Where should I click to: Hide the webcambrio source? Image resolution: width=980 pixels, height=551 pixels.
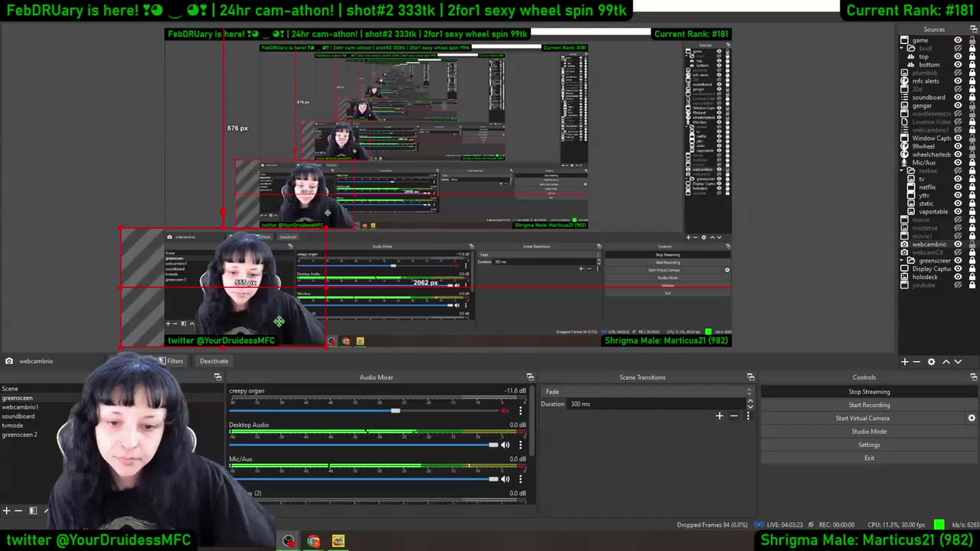coord(958,244)
